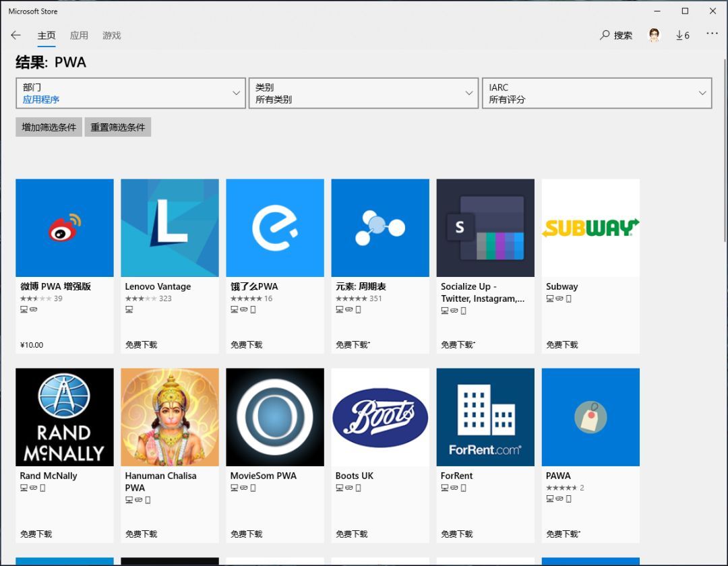This screenshot has height=566, width=728.
Task: Click the Socialize Up title text
Action: 483,292
